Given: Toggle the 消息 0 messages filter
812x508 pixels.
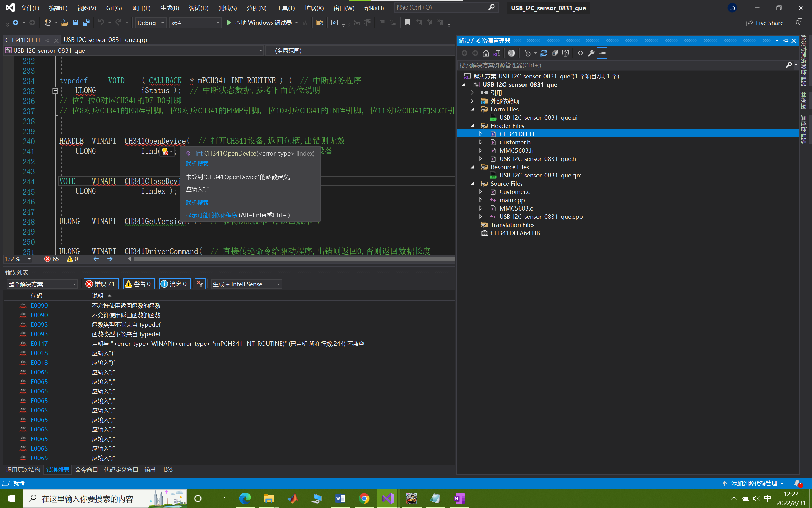Looking at the screenshot, I should [174, 284].
